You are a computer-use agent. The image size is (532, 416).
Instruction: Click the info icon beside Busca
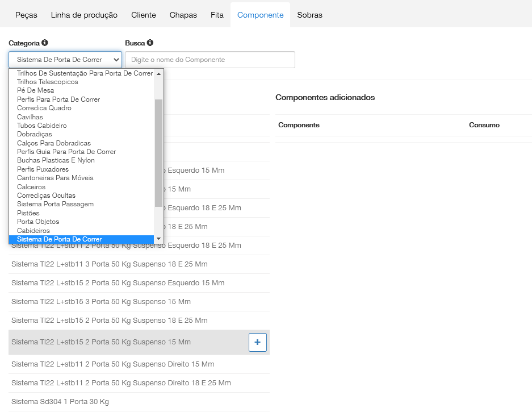click(150, 43)
